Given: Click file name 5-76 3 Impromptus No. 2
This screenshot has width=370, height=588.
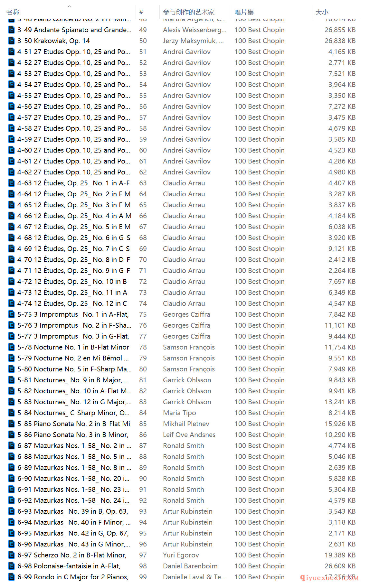Looking at the screenshot, I should coord(74,325).
